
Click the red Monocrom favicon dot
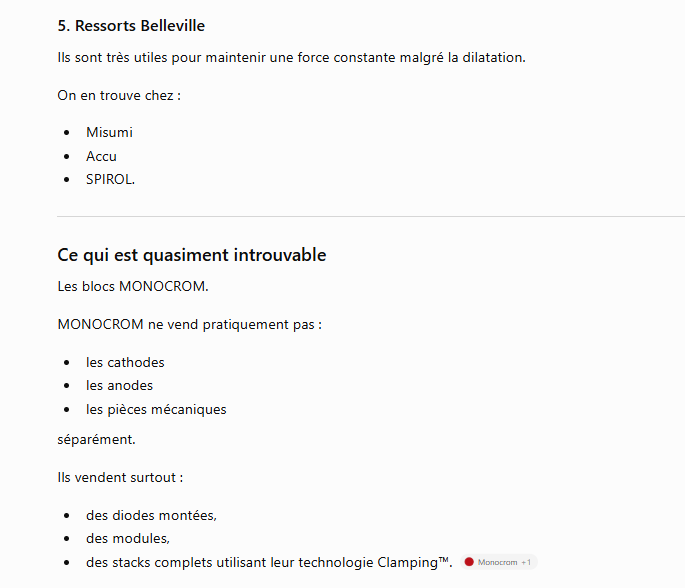469,562
